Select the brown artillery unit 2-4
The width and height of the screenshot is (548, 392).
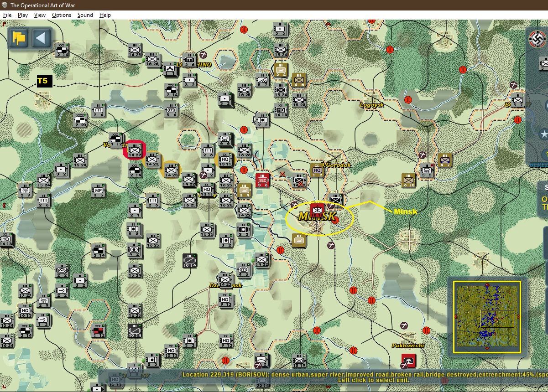point(281,70)
